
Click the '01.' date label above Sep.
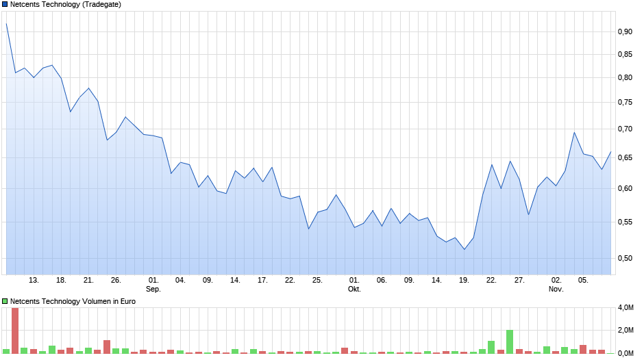pyautogui.click(x=153, y=280)
